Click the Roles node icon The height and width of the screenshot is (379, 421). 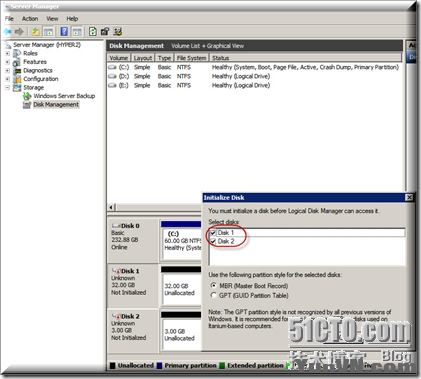click(x=17, y=53)
